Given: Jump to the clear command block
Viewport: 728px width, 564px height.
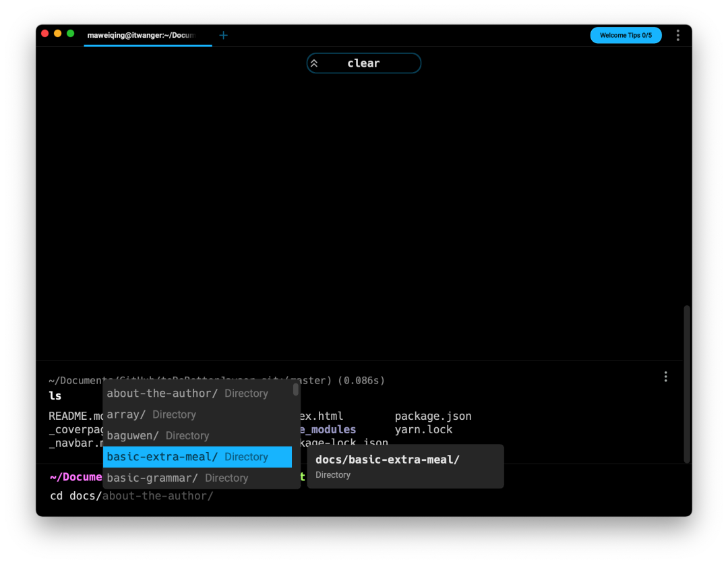Looking at the screenshot, I should [x=363, y=63].
